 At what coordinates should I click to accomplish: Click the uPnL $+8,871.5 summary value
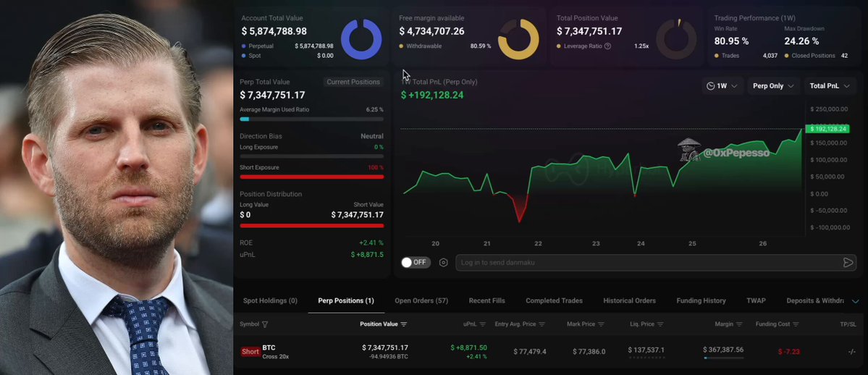367,255
